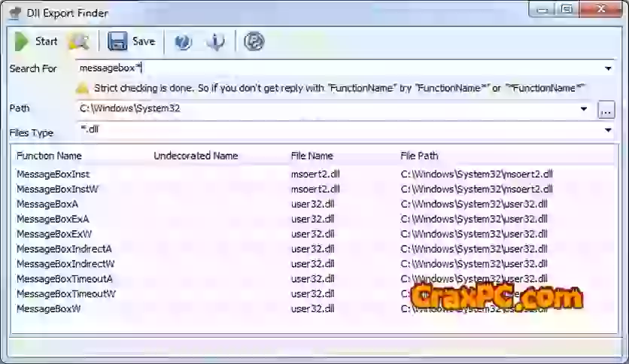
Task: Click the Files Type label
Action: (32, 132)
